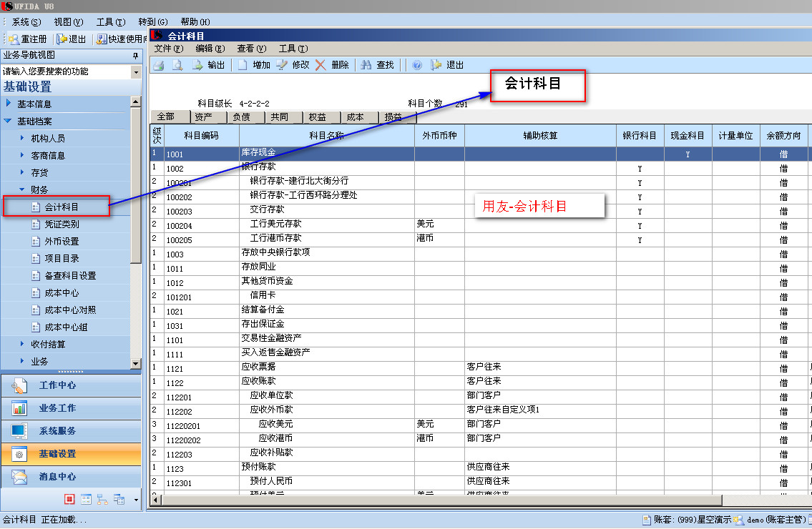Click the 查找 binoculars icon
Screen dimensions: 812x529
(x=366, y=65)
